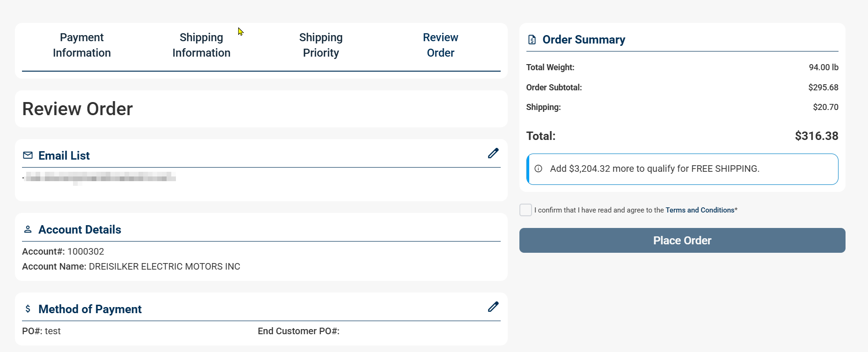
Task: Click the Method of Payment edit pencil
Action: [x=493, y=307]
